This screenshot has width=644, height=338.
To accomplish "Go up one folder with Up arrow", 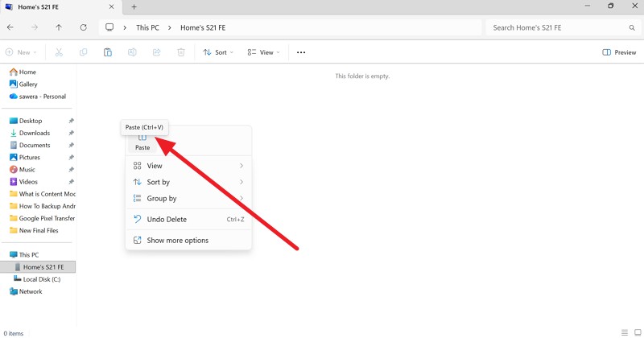I will (x=59, y=27).
